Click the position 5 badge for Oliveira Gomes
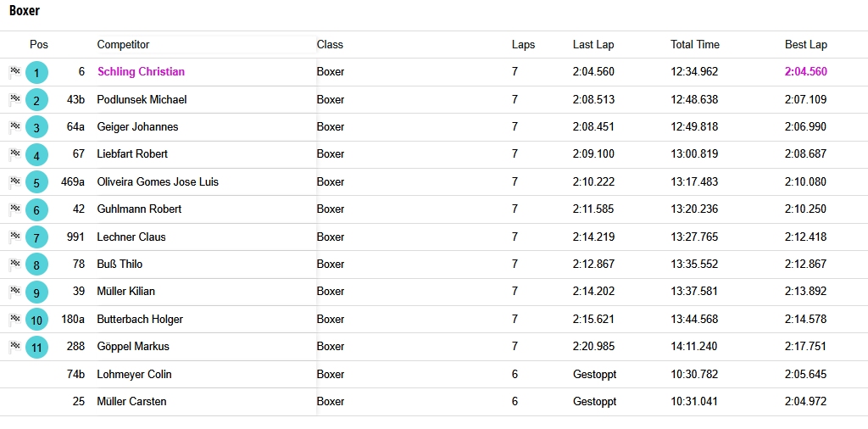The height and width of the screenshot is (429, 868). pyautogui.click(x=36, y=182)
